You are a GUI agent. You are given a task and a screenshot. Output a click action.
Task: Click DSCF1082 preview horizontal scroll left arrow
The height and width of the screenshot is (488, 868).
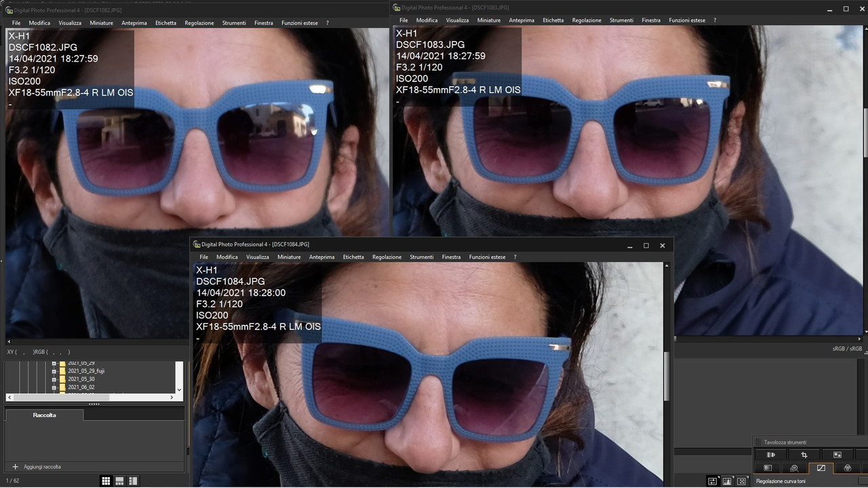(x=9, y=342)
